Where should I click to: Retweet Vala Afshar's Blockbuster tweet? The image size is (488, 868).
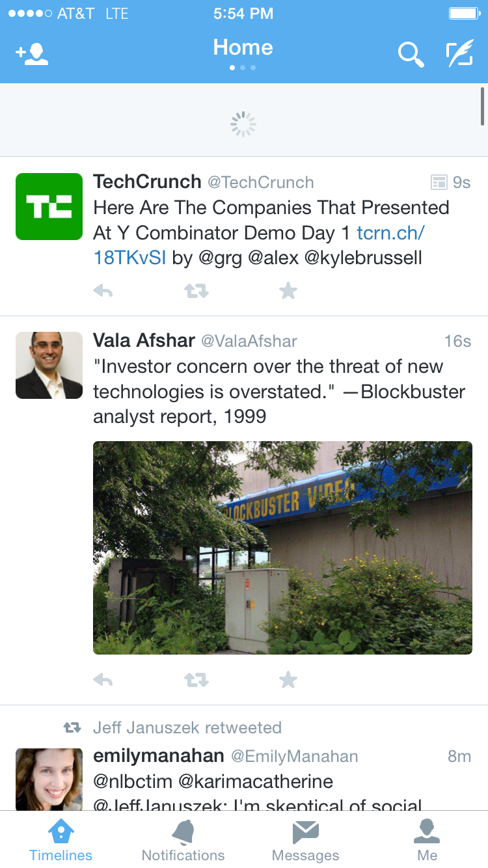click(x=196, y=680)
